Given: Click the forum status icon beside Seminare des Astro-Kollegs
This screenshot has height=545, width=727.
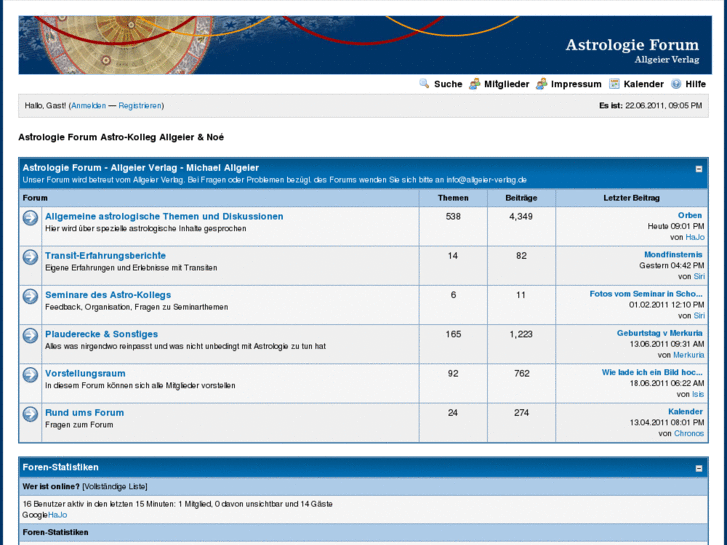Looking at the screenshot, I should [31, 296].
